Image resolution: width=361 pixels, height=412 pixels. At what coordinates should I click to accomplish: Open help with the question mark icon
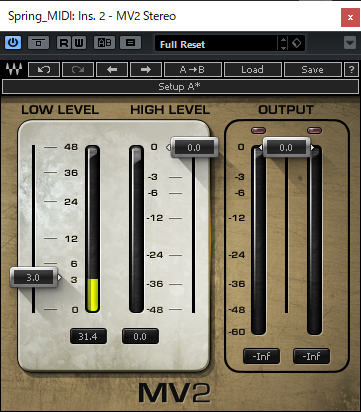[x=351, y=70]
